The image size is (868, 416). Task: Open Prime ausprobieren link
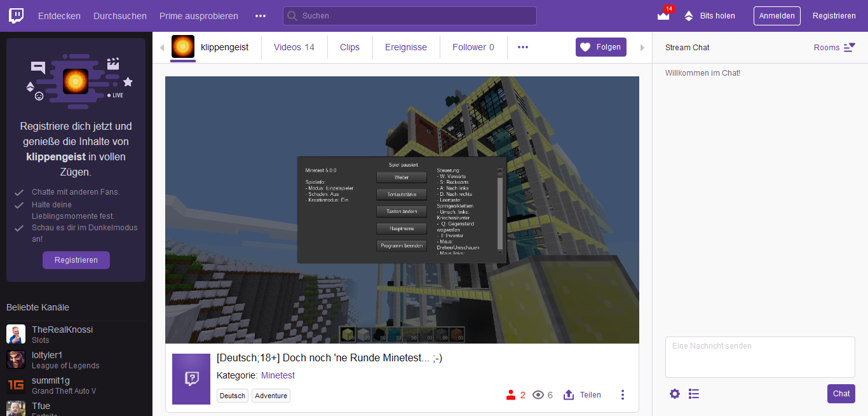(x=199, y=16)
